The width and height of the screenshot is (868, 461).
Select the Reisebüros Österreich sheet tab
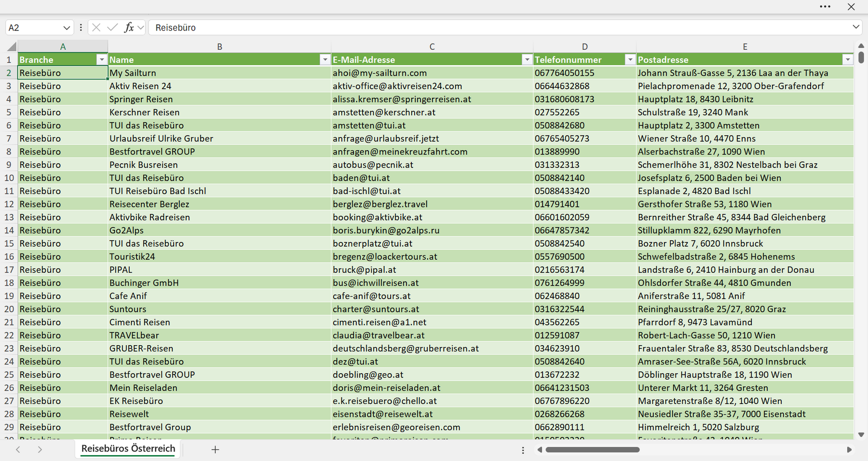pos(128,448)
